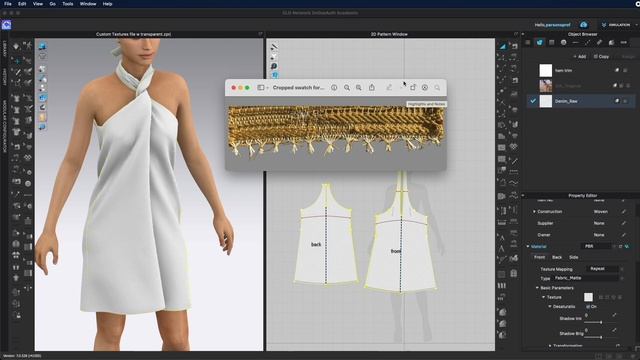The width and height of the screenshot is (640, 360).
Task: Open the Edit menu
Action: [x=22, y=4]
